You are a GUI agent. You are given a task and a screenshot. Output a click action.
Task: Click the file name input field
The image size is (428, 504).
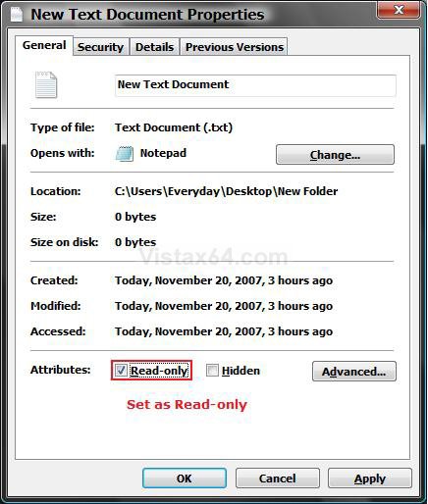pos(255,85)
